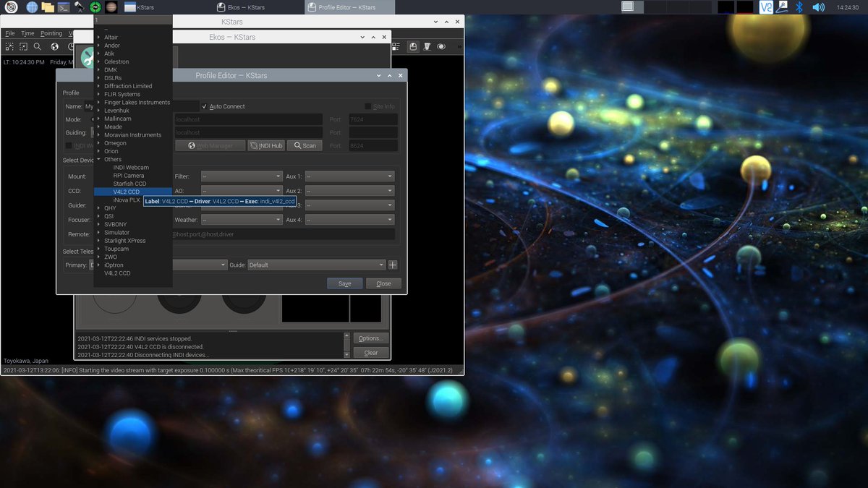This screenshot has width=868, height=488.
Task: Open the Aux 1 dropdown
Action: [349, 176]
